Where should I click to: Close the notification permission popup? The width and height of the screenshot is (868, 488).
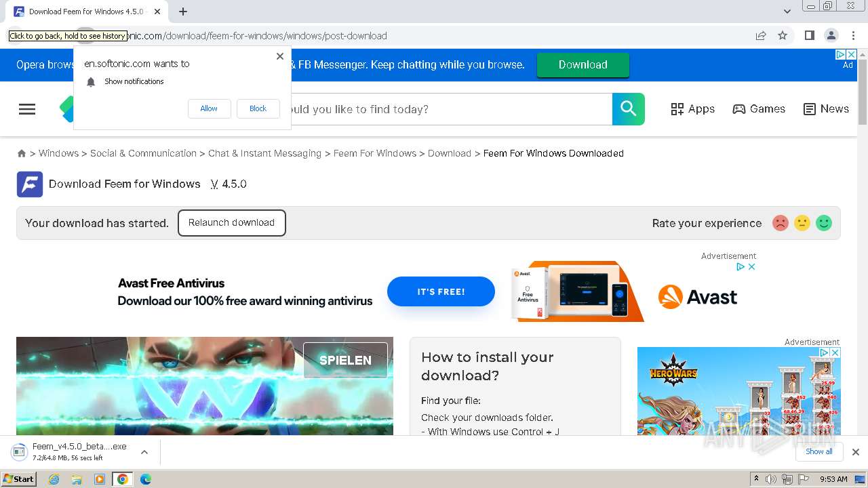[x=280, y=56]
